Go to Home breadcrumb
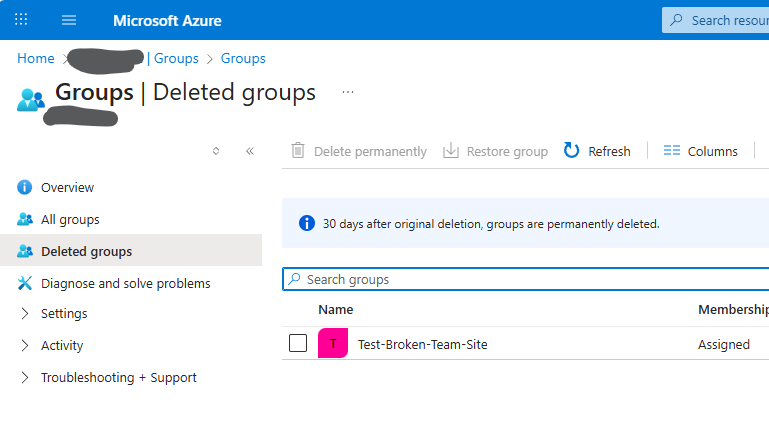This screenshot has height=421, width=769. (36, 58)
